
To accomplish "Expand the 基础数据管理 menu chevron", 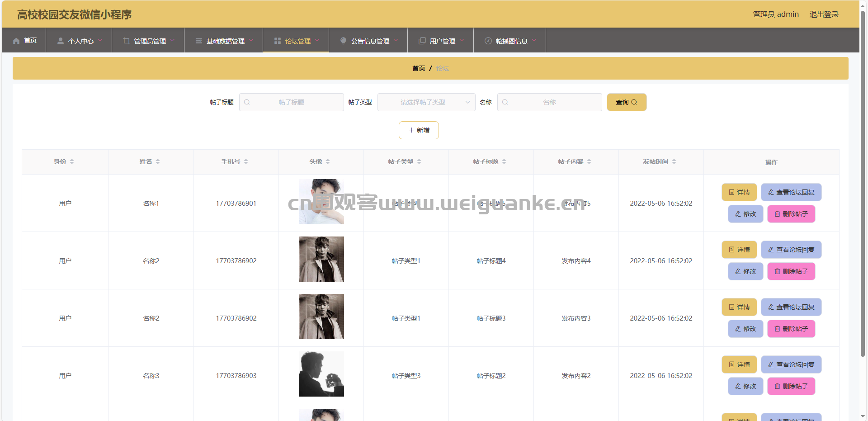I will (251, 40).
